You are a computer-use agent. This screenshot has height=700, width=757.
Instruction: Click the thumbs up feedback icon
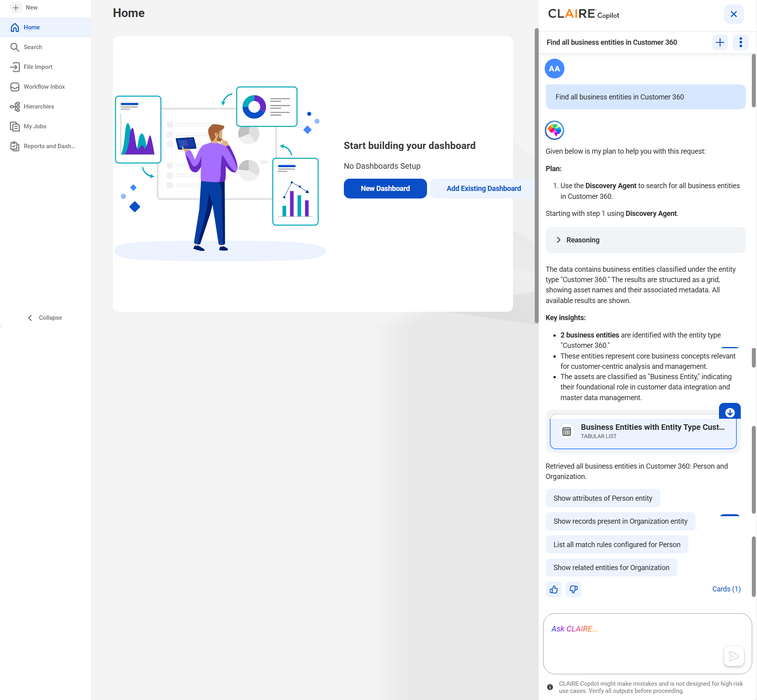tap(553, 589)
